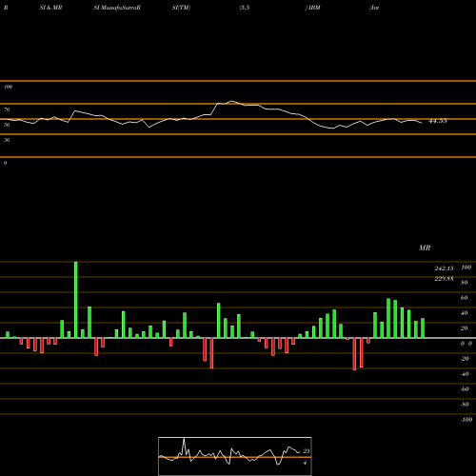Image resolution: width=476 pixels, height=476 pixels.
Task: Click the 50 level label on RSI scale
Action: click(7, 125)
